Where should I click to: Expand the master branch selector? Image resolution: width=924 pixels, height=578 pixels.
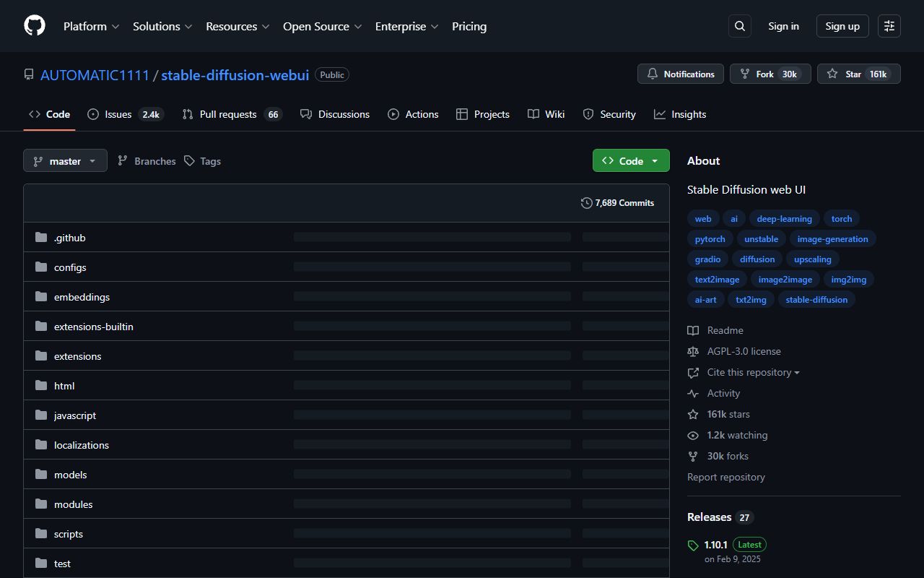point(64,160)
